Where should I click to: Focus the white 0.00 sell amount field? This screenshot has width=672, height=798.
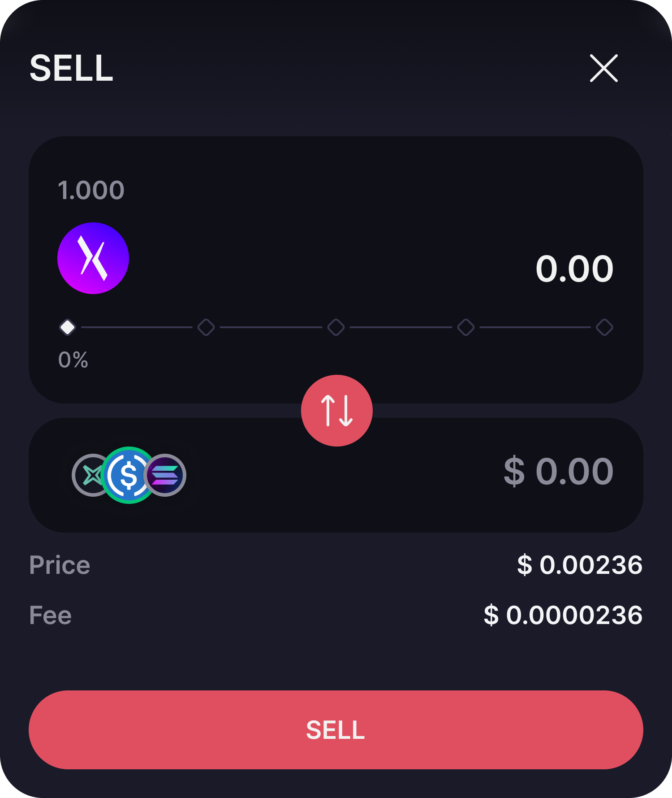[574, 269]
